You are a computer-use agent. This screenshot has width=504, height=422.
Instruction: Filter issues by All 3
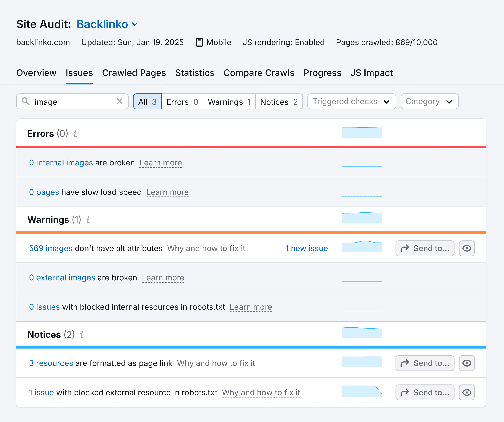tap(147, 102)
